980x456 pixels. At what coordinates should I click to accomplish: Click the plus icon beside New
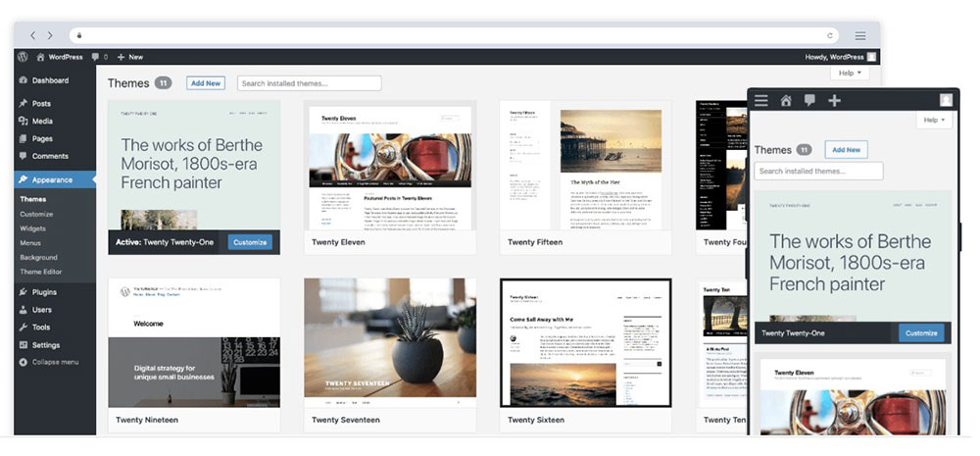pos(122,57)
